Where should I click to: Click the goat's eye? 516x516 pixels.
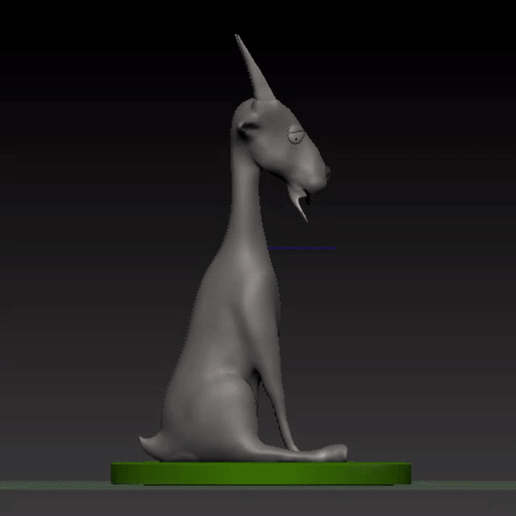(x=296, y=134)
